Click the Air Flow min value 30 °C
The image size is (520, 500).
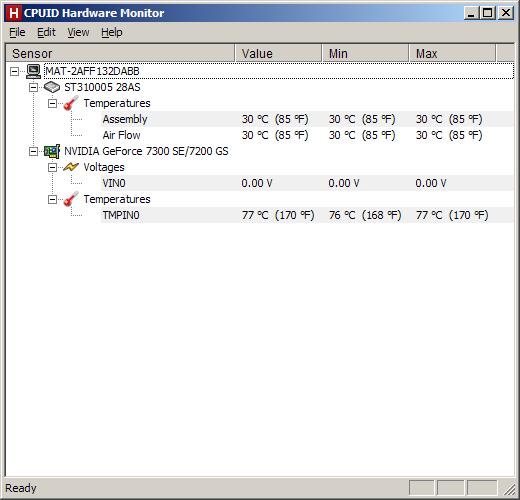coord(362,135)
